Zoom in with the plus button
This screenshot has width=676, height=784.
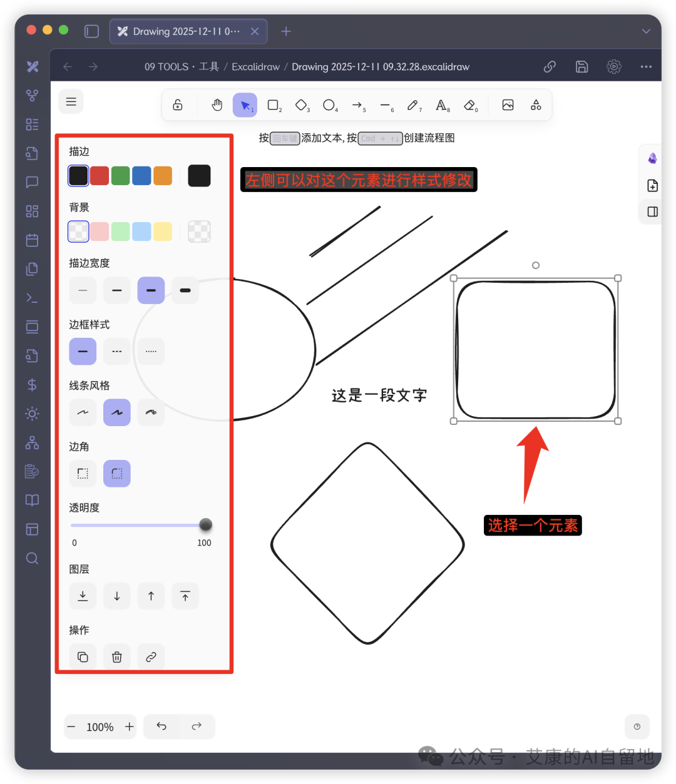[129, 726]
